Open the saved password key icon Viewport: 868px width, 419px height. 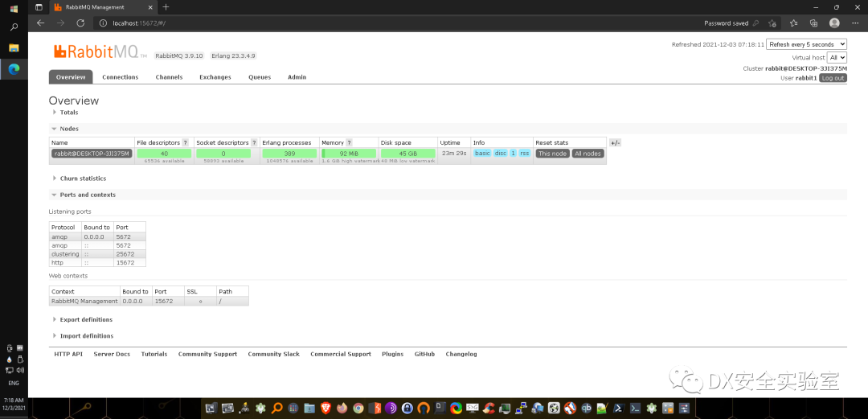pos(756,23)
